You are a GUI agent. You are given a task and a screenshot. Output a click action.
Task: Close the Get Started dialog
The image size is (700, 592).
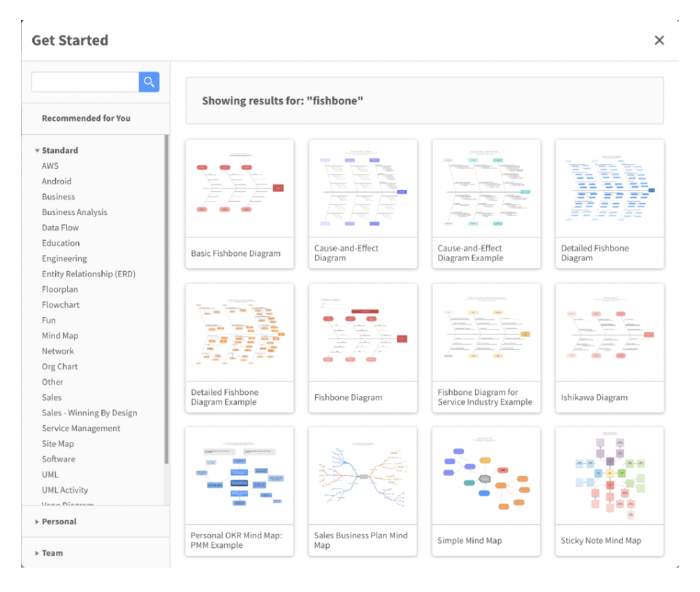(659, 40)
